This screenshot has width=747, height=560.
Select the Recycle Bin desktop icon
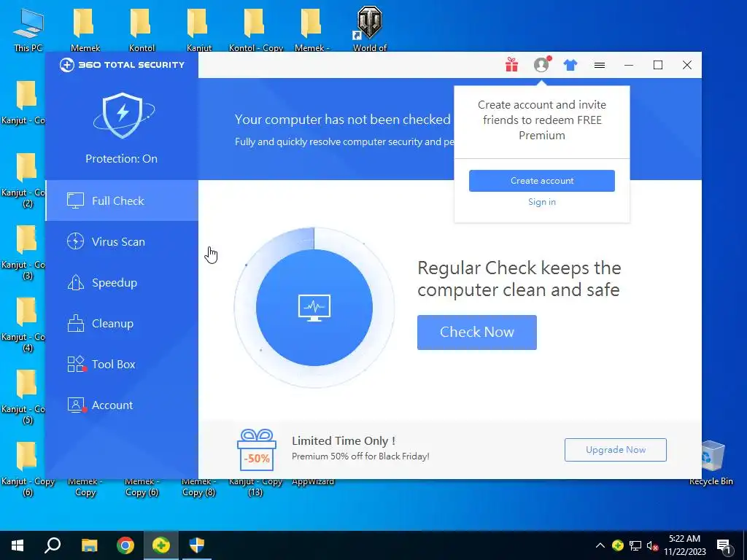point(711,463)
